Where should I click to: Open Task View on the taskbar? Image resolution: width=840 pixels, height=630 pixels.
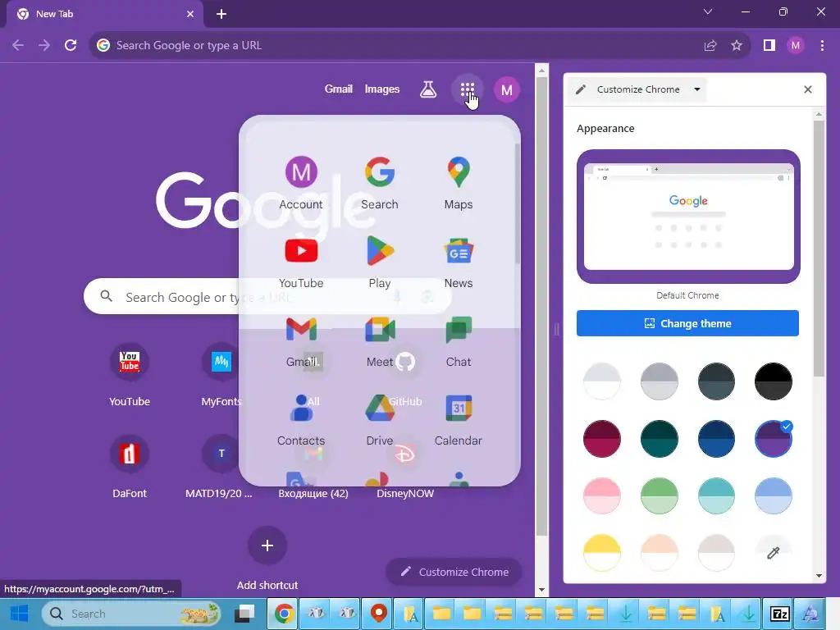click(x=244, y=614)
